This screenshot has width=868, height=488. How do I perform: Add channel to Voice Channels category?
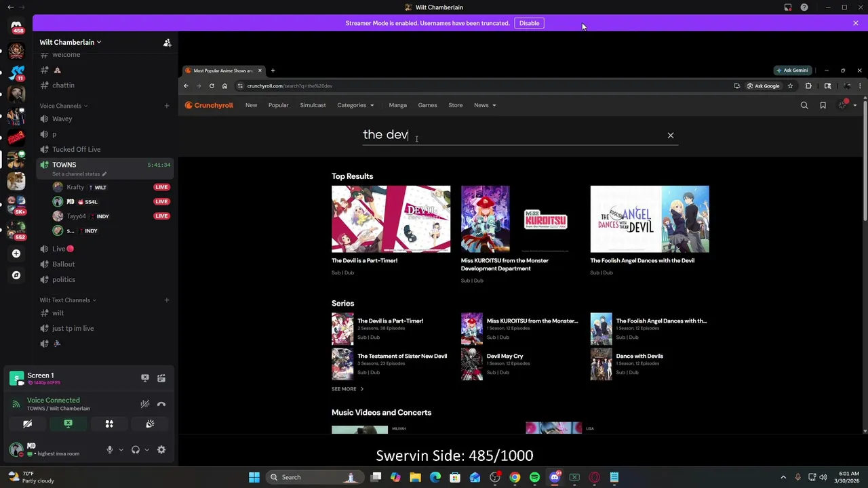[166, 106]
